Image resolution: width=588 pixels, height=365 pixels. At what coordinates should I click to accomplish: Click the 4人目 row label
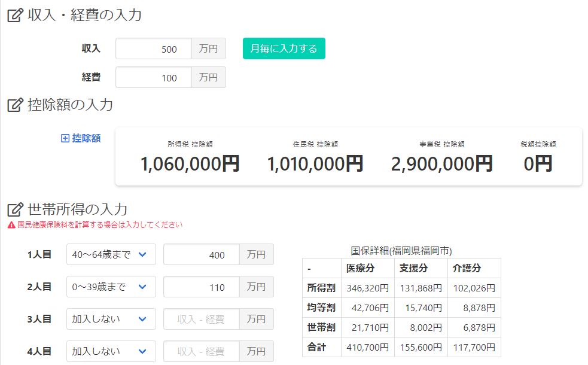click(x=39, y=351)
